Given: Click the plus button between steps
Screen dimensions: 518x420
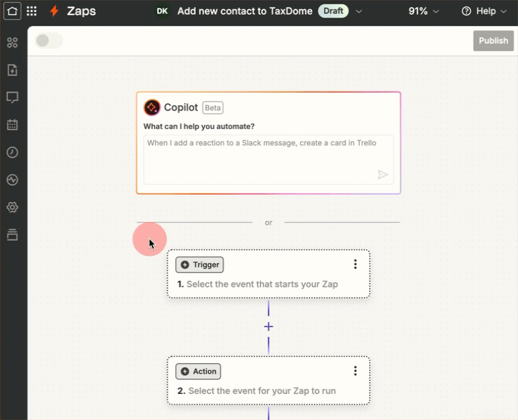Looking at the screenshot, I should [269, 327].
